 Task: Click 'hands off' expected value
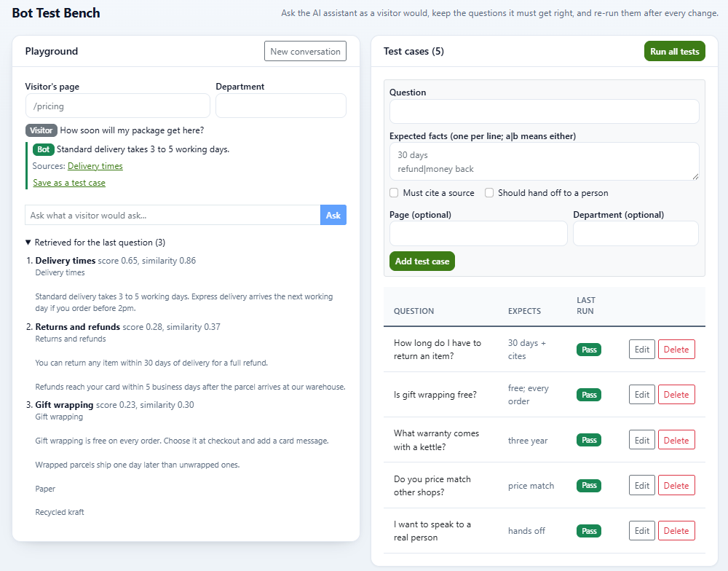click(x=526, y=531)
